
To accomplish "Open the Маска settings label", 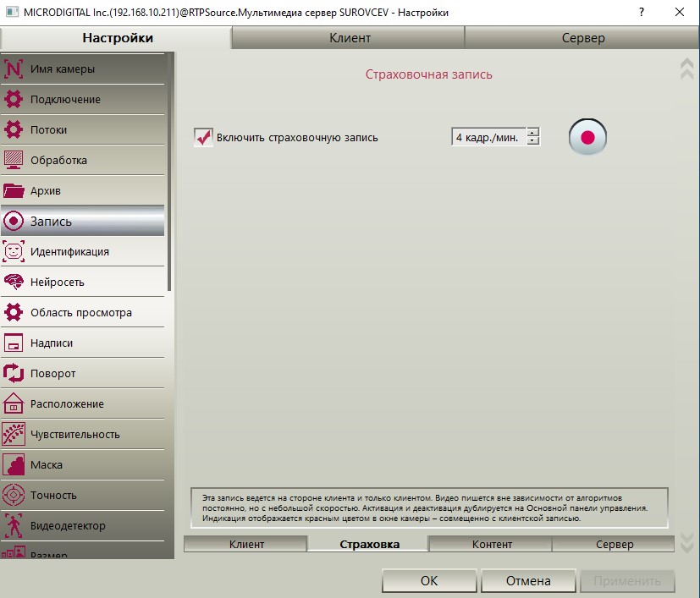I will [x=47, y=464].
